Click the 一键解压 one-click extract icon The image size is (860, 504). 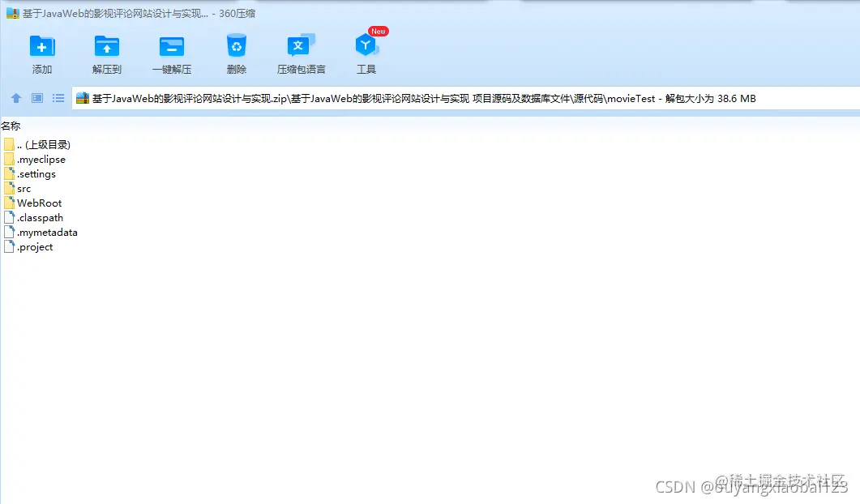172,47
